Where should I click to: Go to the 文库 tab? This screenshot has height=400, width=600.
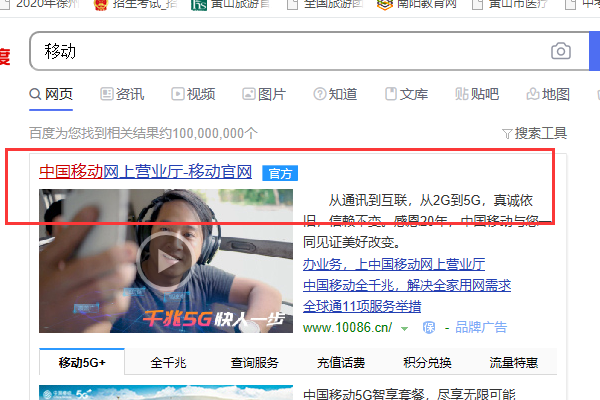(406, 94)
